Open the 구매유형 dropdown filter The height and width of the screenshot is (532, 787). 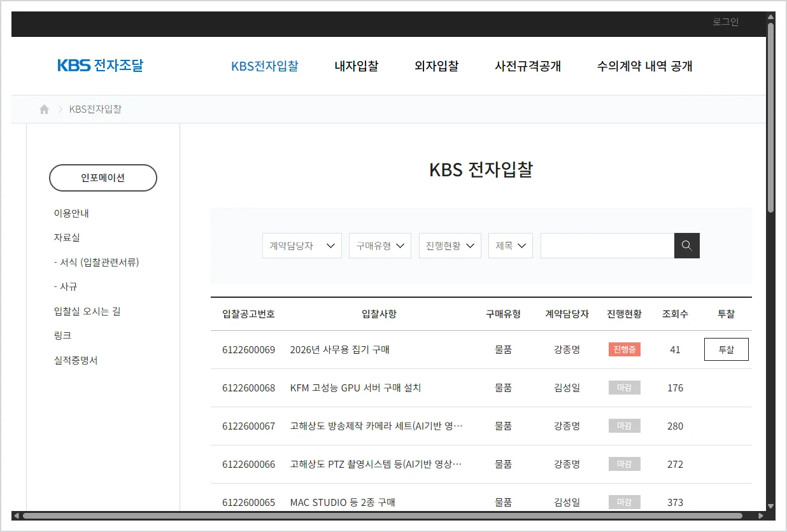[380, 246]
